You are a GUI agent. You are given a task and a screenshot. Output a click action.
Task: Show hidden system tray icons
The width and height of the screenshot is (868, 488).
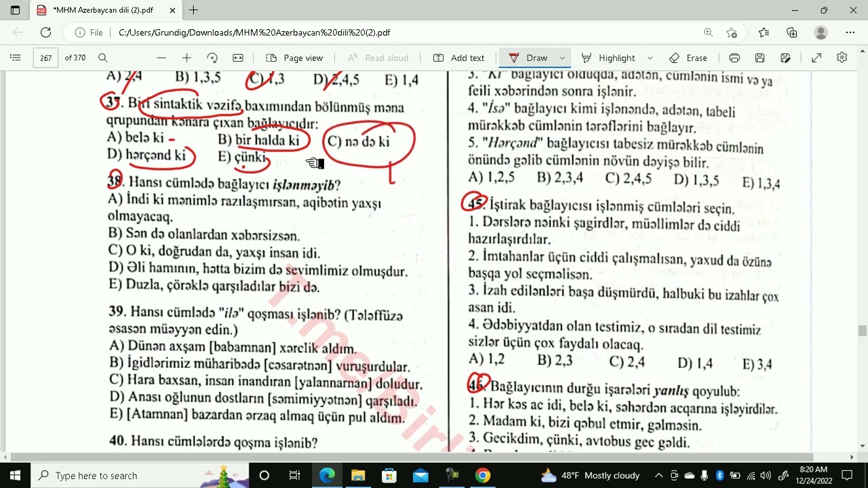pos(658,475)
